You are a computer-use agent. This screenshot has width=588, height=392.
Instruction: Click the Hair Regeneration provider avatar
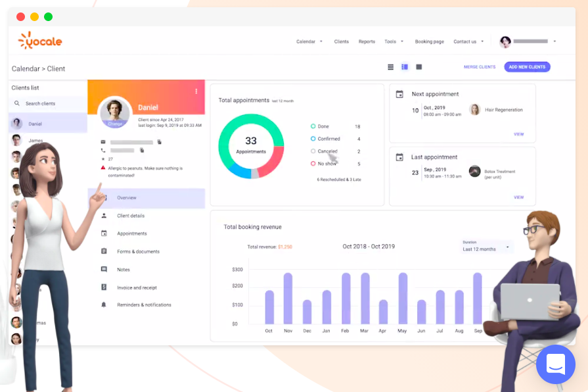click(x=475, y=110)
